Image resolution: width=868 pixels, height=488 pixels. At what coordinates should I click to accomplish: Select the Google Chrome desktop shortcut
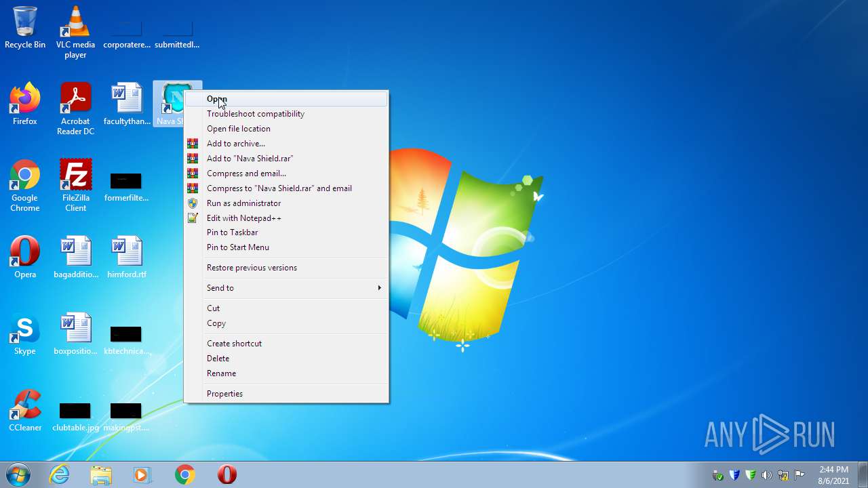[x=25, y=186]
